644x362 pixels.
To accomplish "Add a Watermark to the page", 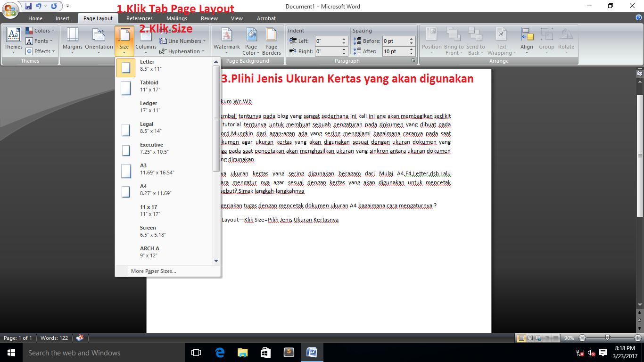I will 227,41.
